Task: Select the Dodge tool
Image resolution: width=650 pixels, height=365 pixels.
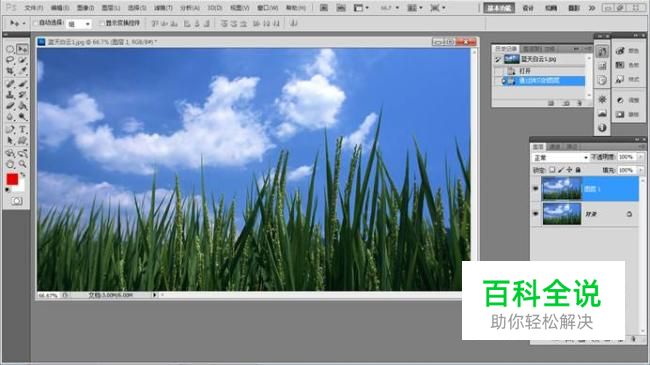Action: tap(22, 117)
